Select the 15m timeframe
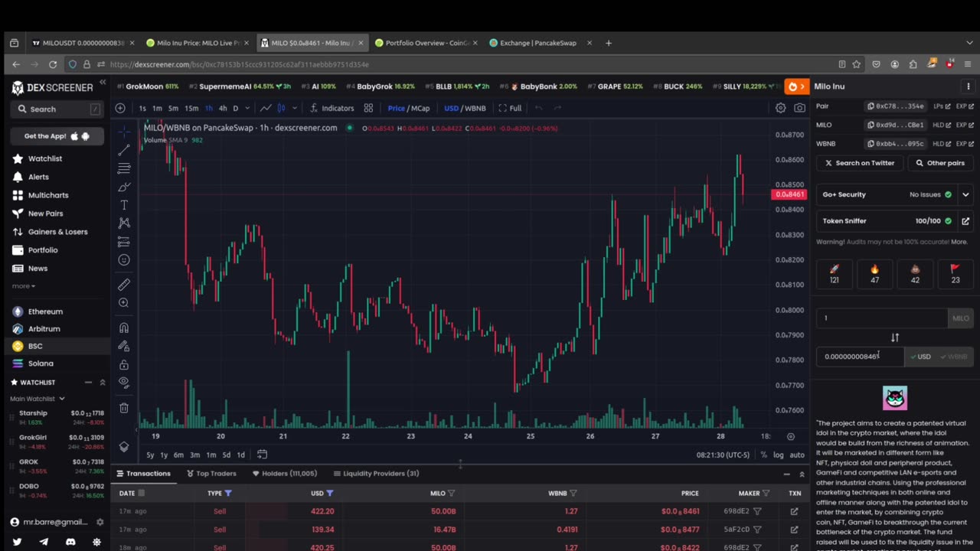 (x=191, y=108)
